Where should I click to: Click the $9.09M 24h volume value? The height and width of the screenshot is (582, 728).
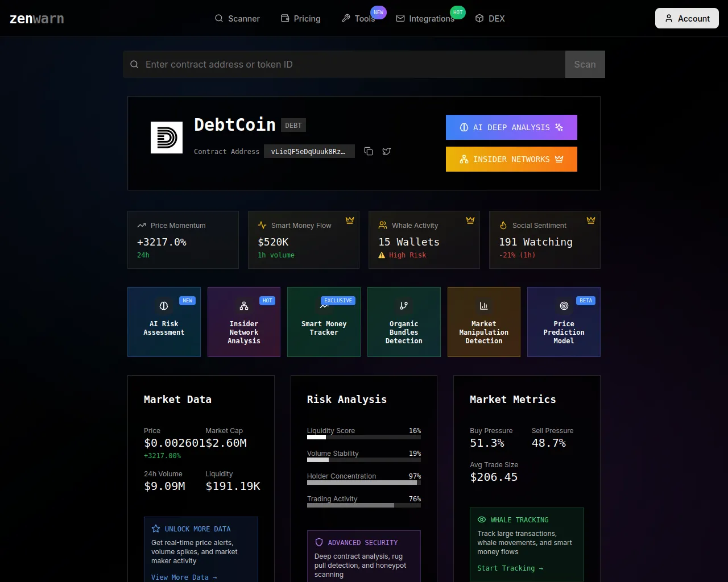pos(164,486)
